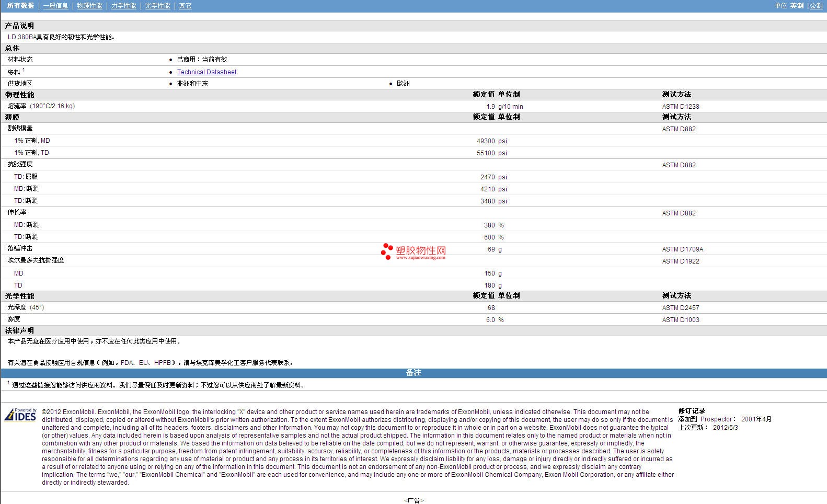
Task: Select 英制 units option
Action: (797, 6)
